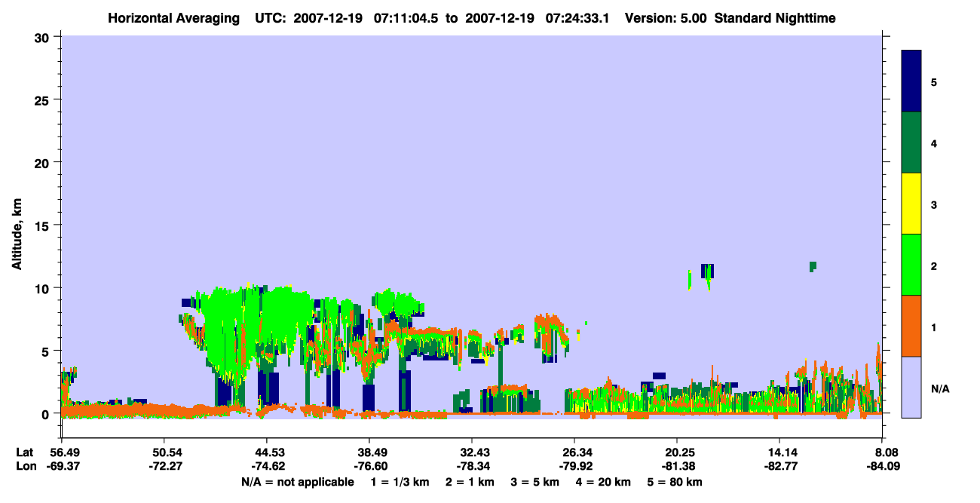Click the 'Lat' row label
Image resolution: width=980 pixels, height=503 pixels.
[24, 452]
